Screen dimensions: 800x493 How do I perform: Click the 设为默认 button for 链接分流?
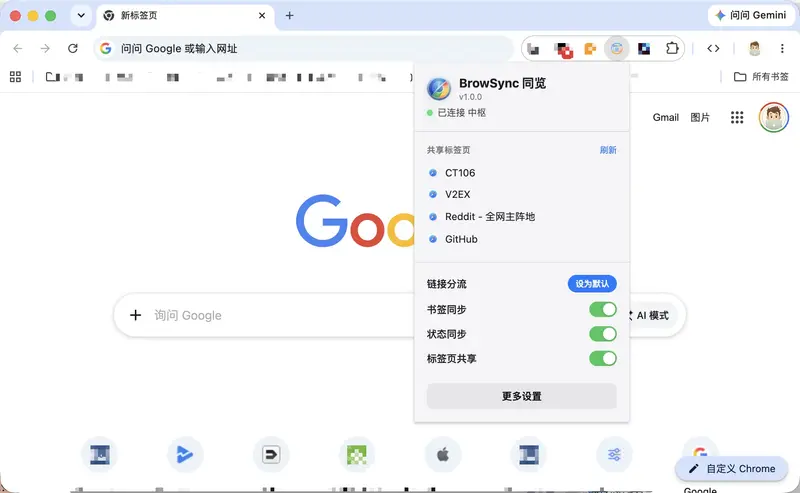pos(592,284)
